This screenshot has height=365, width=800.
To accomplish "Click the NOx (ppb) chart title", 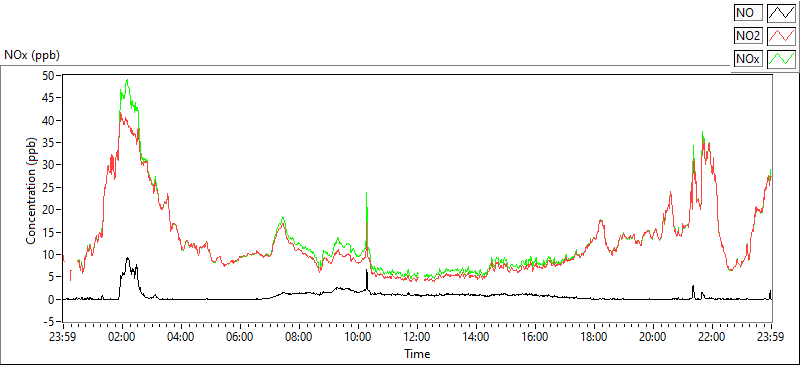I will pos(32,55).
